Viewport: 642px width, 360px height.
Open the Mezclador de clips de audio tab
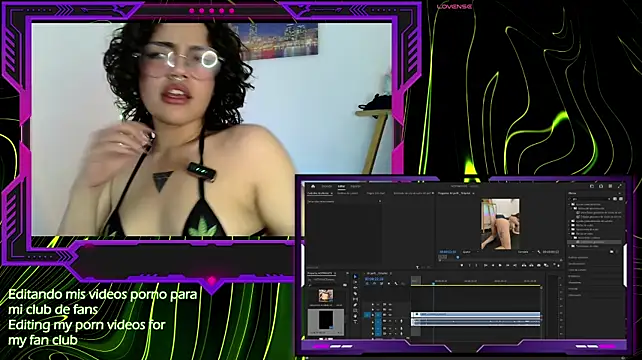point(412,193)
